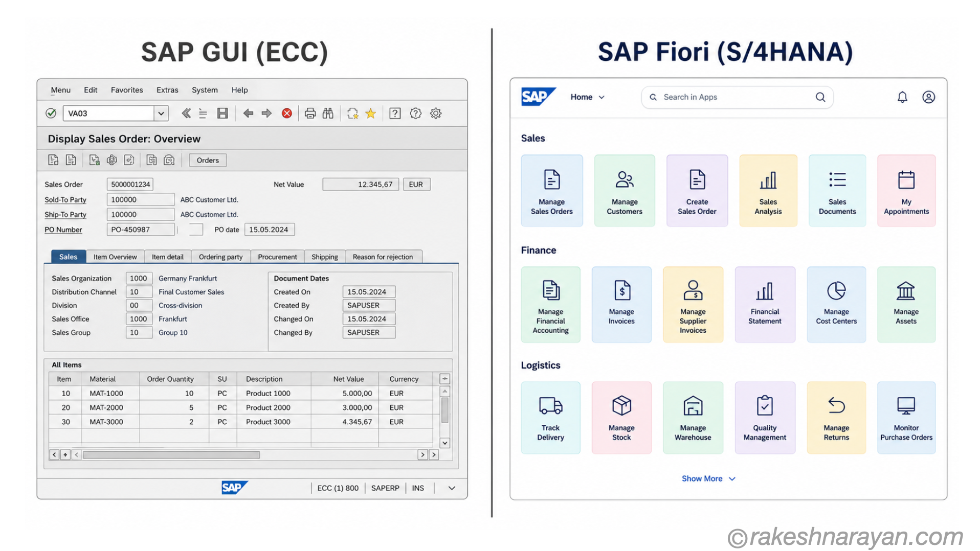Expand Show More tiles in Fiori
Image resolution: width=980 pixels, height=551 pixels.
(x=708, y=478)
